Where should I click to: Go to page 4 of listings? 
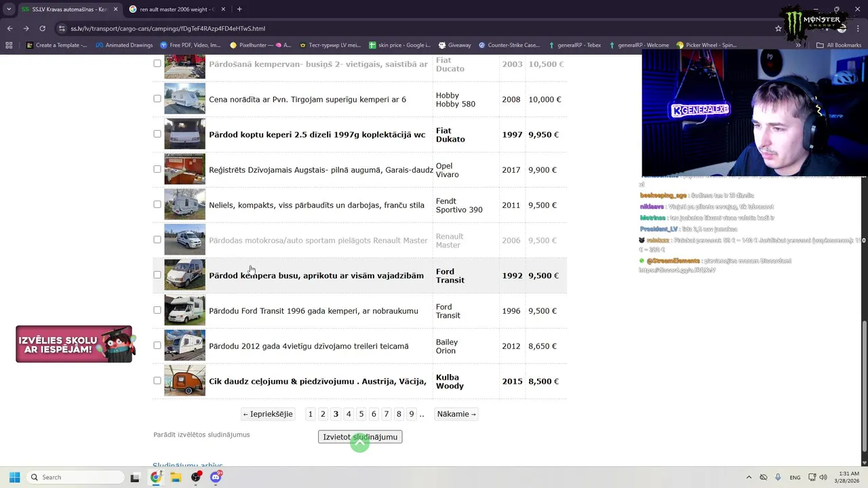tap(349, 414)
